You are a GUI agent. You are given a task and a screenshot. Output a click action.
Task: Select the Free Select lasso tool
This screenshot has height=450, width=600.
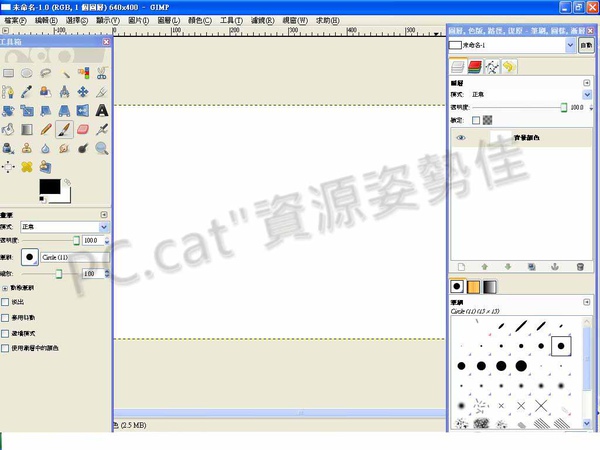coord(46,73)
